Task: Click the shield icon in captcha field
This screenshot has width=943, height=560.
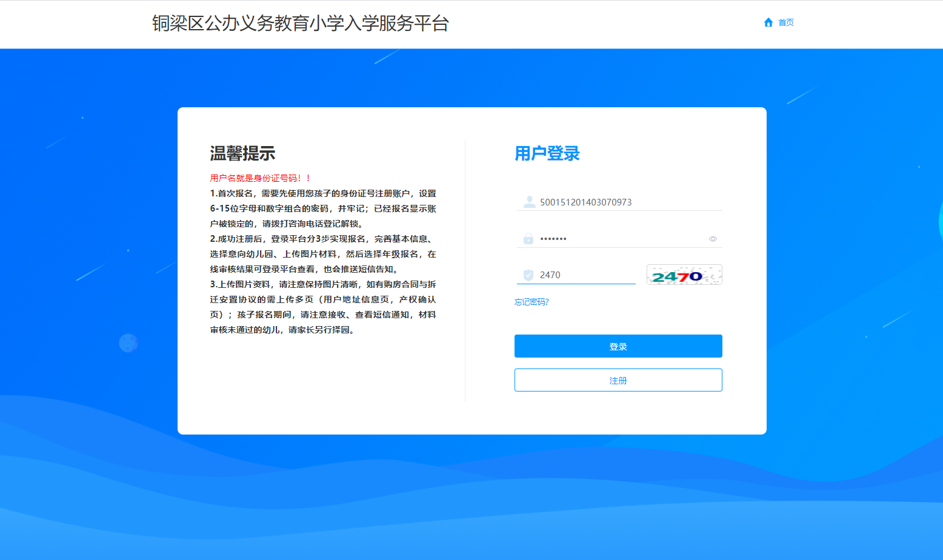Action: (528, 275)
